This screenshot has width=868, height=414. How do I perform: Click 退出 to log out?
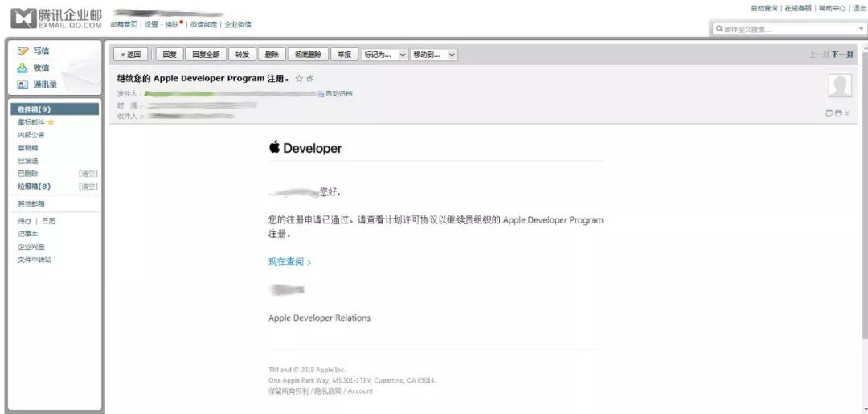(x=859, y=8)
